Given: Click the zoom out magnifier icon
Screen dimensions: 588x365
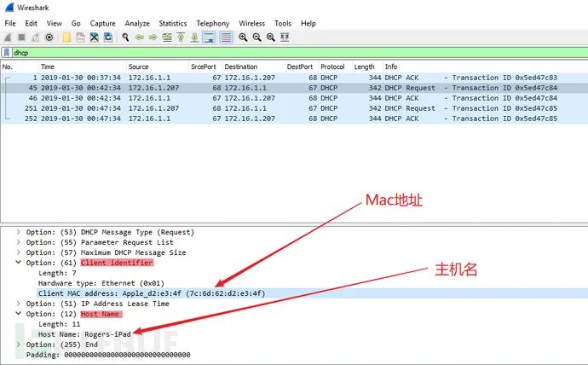Looking at the screenshot, I should (257, 38).
